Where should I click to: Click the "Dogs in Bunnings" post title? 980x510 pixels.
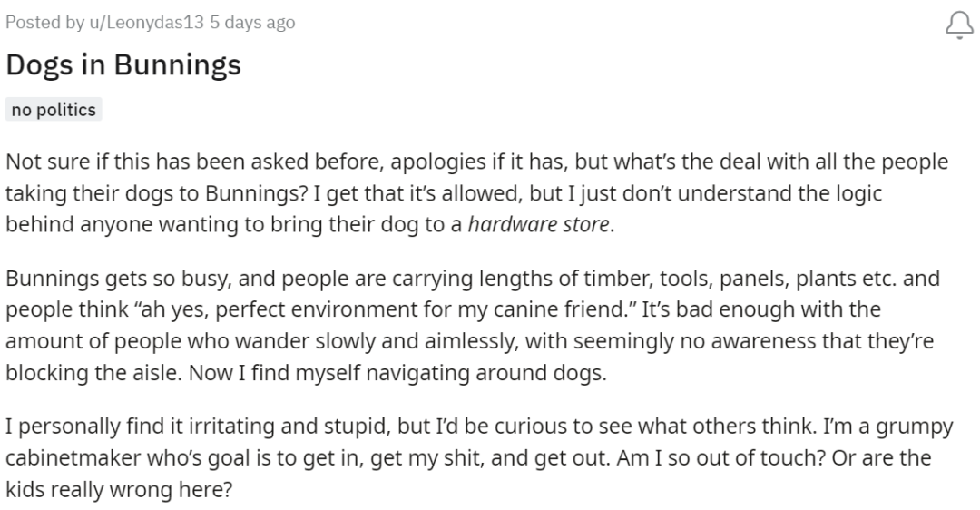click(x=123, y=66)
